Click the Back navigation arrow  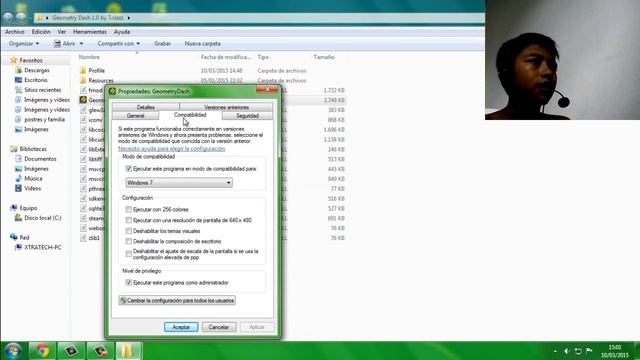point(8,18)
